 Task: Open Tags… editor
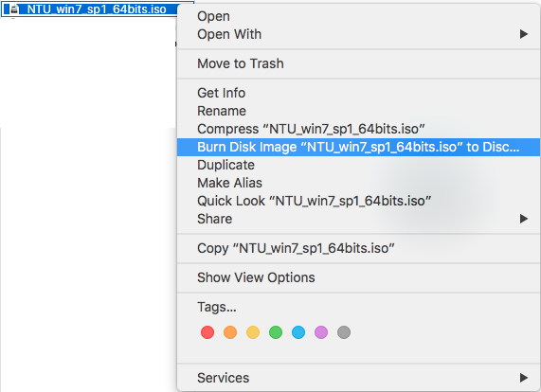[x=217, y=307]
